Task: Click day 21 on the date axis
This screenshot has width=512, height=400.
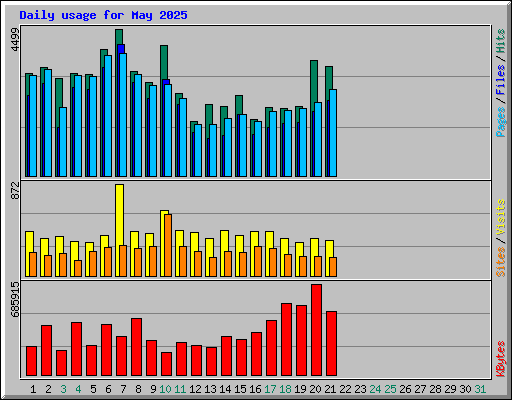Action: coord(330,389)
